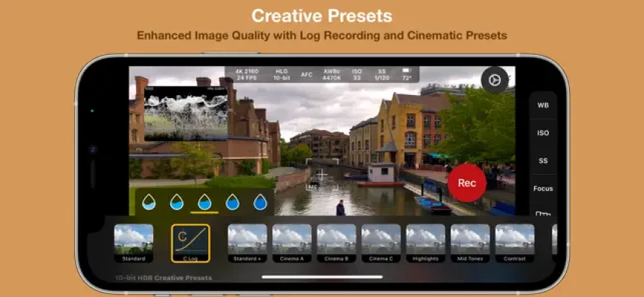Select the Cinema A preset thumbnail
The height and width of the screenshot is (297, 644).
tap(292, 243)
